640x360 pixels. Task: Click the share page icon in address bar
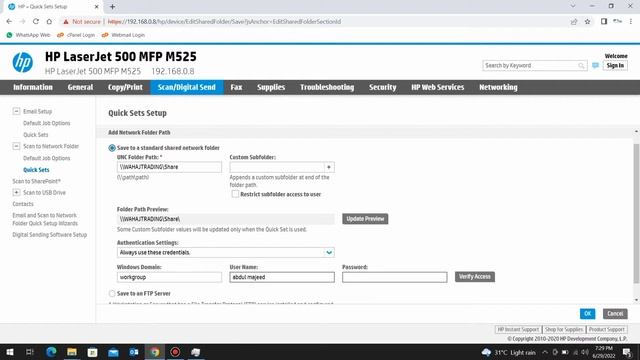(574, 22)
